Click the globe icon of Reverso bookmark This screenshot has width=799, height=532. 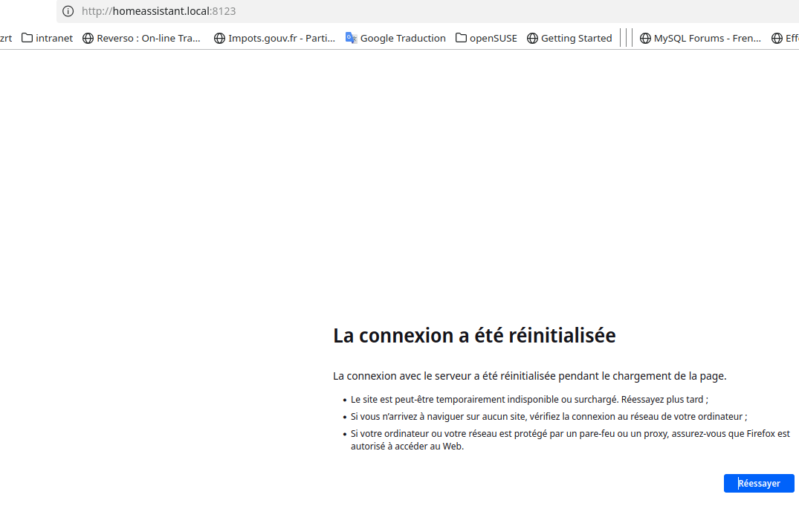click(x=88, y=38)
